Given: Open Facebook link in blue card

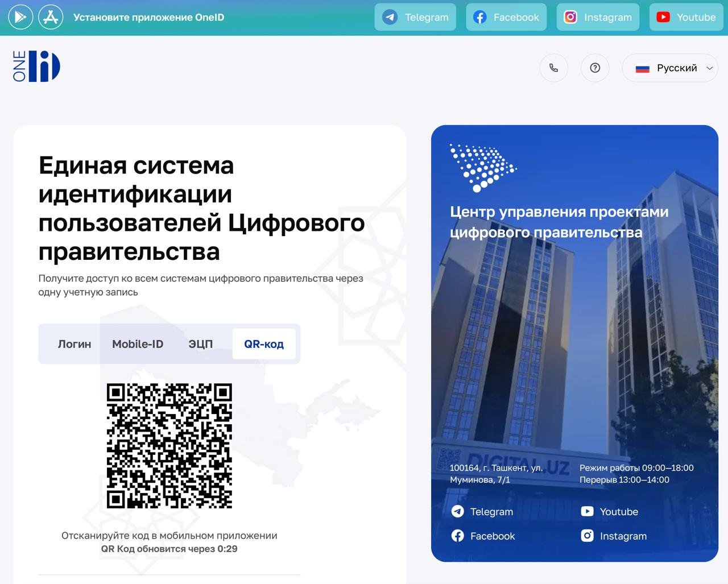Looking at the screenshot, I should pos(483,536).
